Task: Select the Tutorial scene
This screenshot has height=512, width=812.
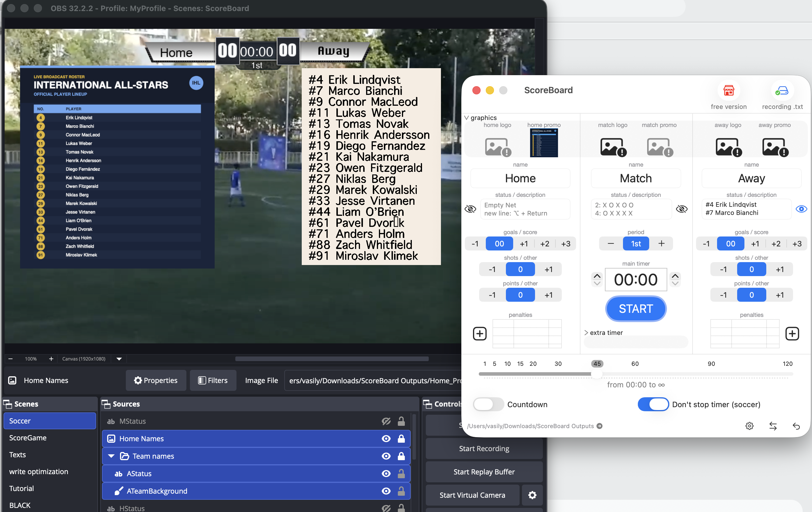Action: [x=50, y=488]
